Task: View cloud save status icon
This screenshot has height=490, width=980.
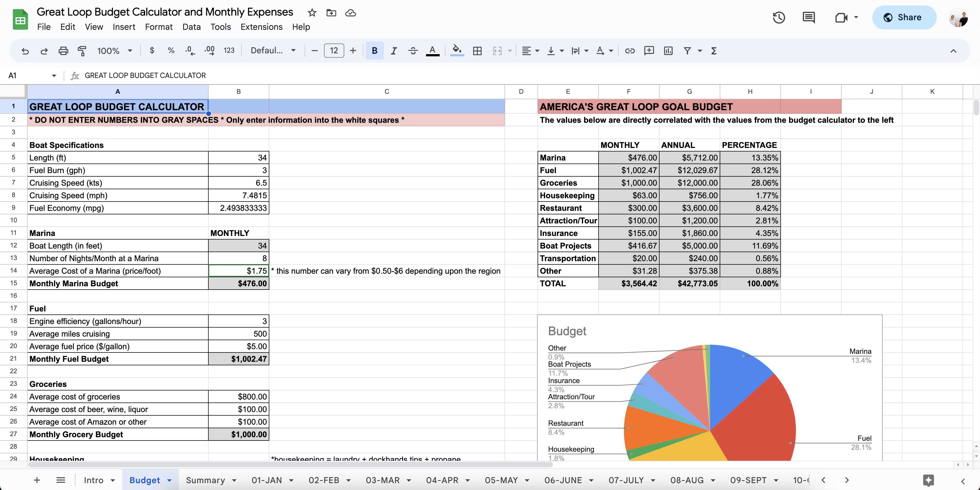Action: coord(350,13)
